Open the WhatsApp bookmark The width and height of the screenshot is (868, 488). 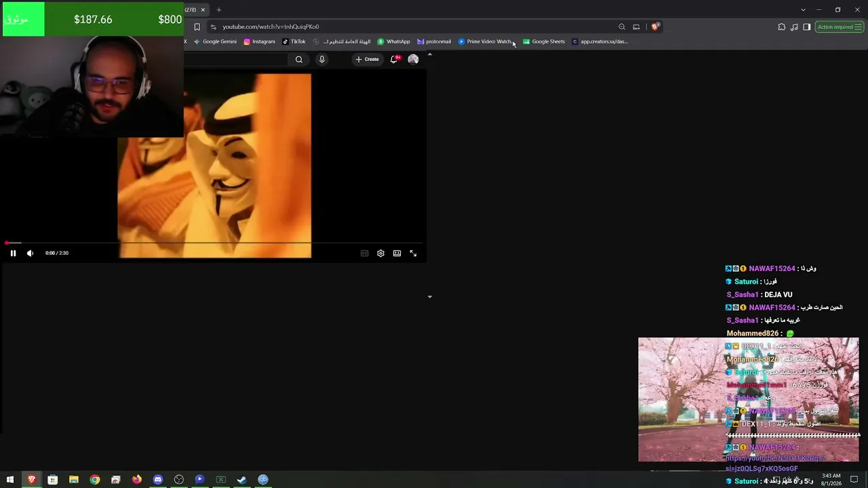(x=393, y=41)
